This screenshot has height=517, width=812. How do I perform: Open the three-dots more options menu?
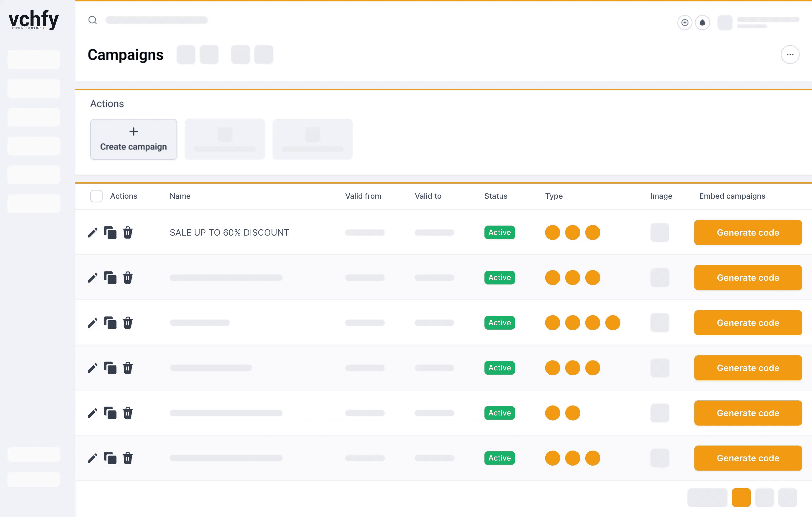[790, 55]
